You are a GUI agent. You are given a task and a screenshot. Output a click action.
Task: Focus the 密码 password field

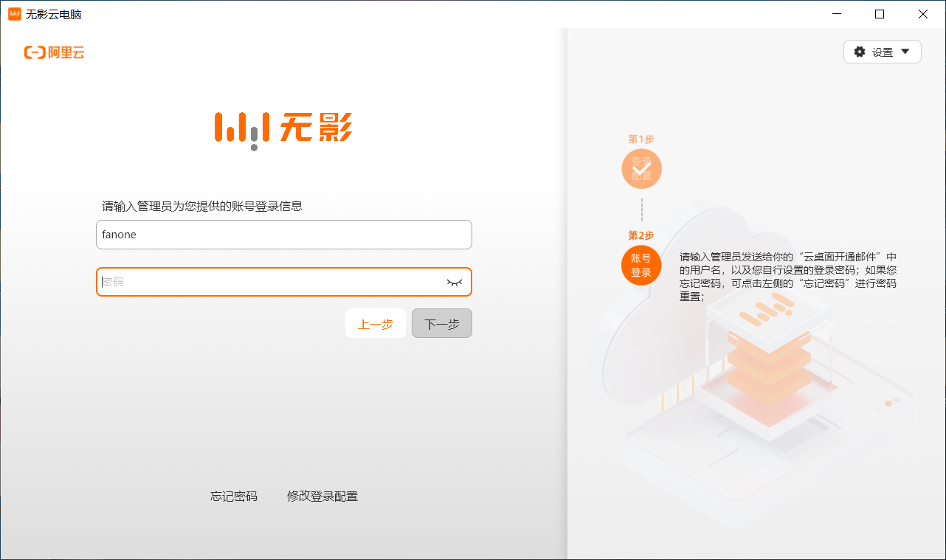(284, 282)
